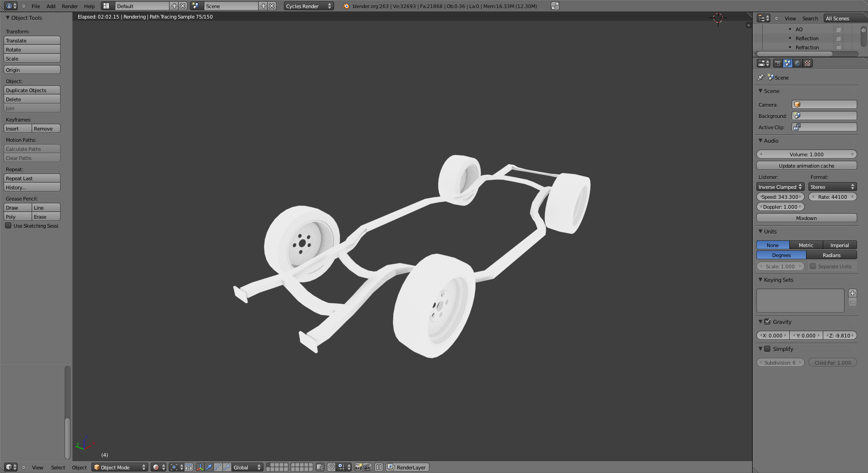Image resolution: width=868 pixels, height=473 pixels.
Task: Toggle manipulate object centers only icon
Action: 189,467
